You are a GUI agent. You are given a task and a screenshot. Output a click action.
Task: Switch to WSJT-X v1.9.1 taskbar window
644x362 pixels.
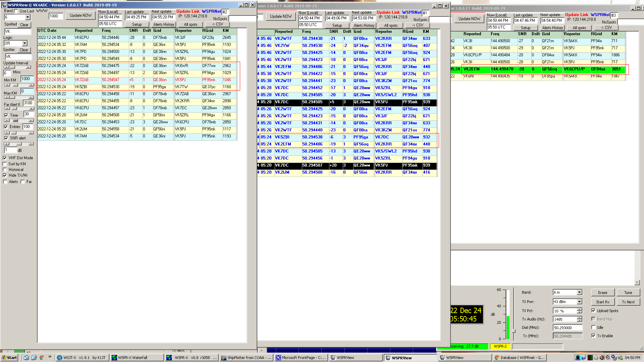coord(82,358)
